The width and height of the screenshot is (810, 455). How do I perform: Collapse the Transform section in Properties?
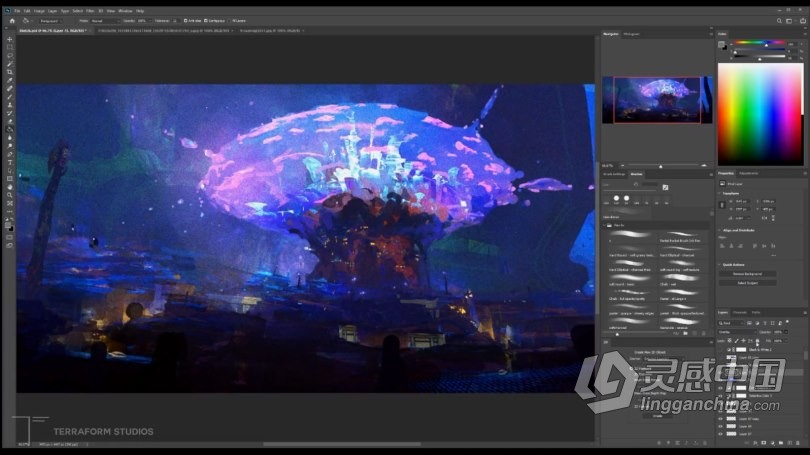pos(720,194)
